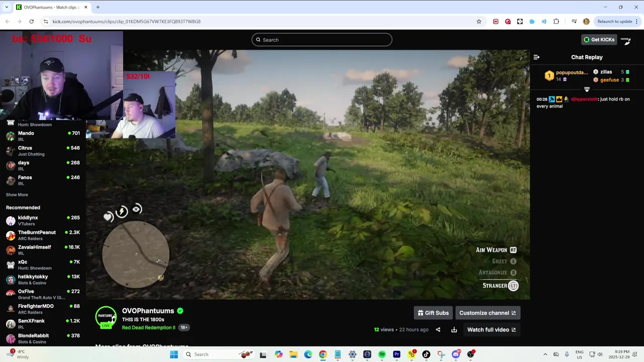Click the blue sound wave extension icon
The height and width of the screenshot is (362, 644).
tap(544, 21)
